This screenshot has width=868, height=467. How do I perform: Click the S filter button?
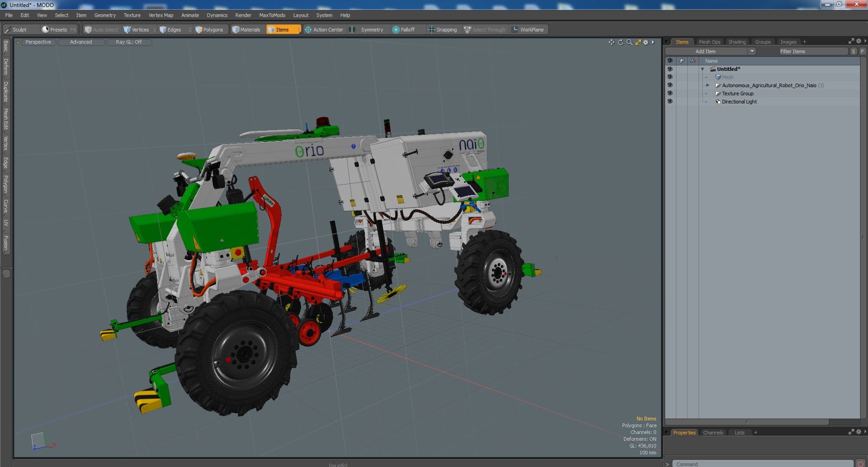pyautogui.click(x=854, y=51)
